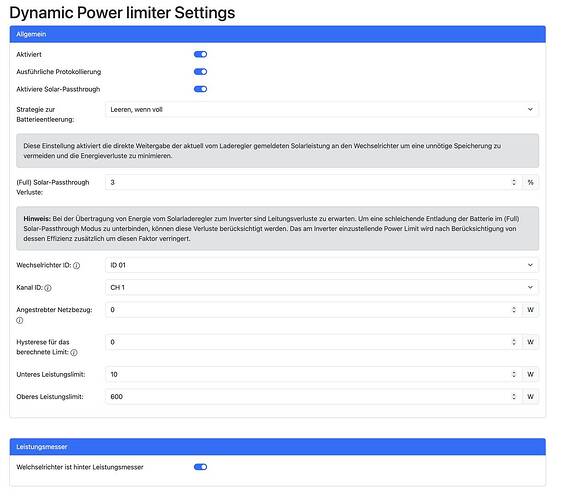Image resolution: width=561 pixels, height=500 pixels.
Task: Toggle Wechselrichter ist hinter Leistungsmesser switch
Action: (200, 467)
